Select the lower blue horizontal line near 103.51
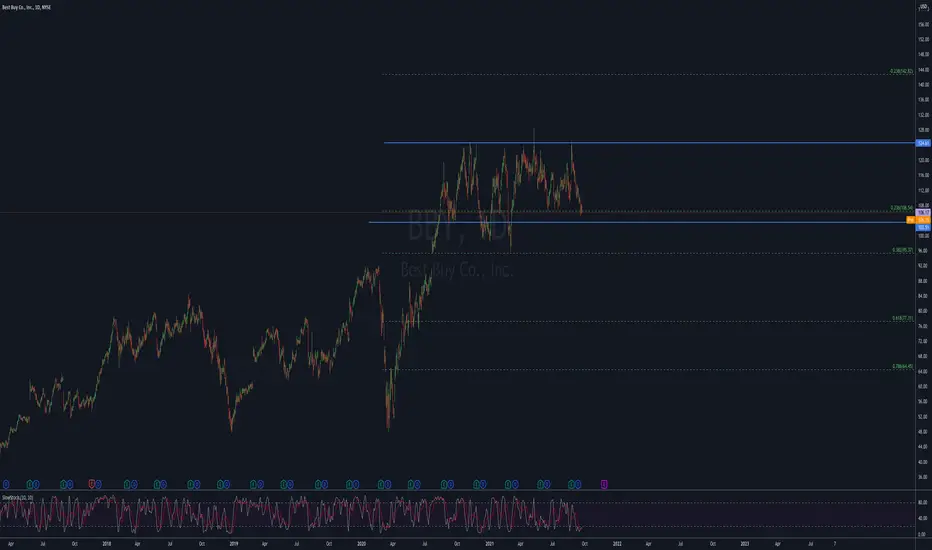Image resolution: width=932 pixels, height=550 pixels. click(641, 222)
